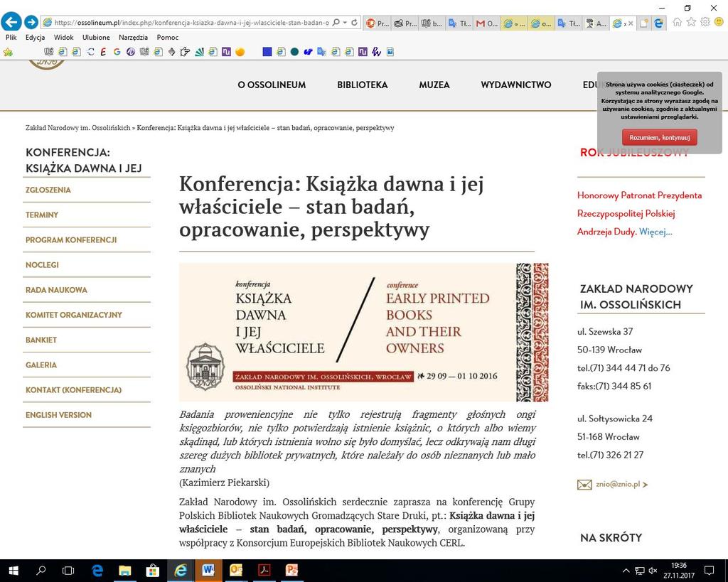Image resolution: width=728 pixels, height=582 pixels.
Task: Click the muted volume tray icon
Action: click(x=653, y=571)
